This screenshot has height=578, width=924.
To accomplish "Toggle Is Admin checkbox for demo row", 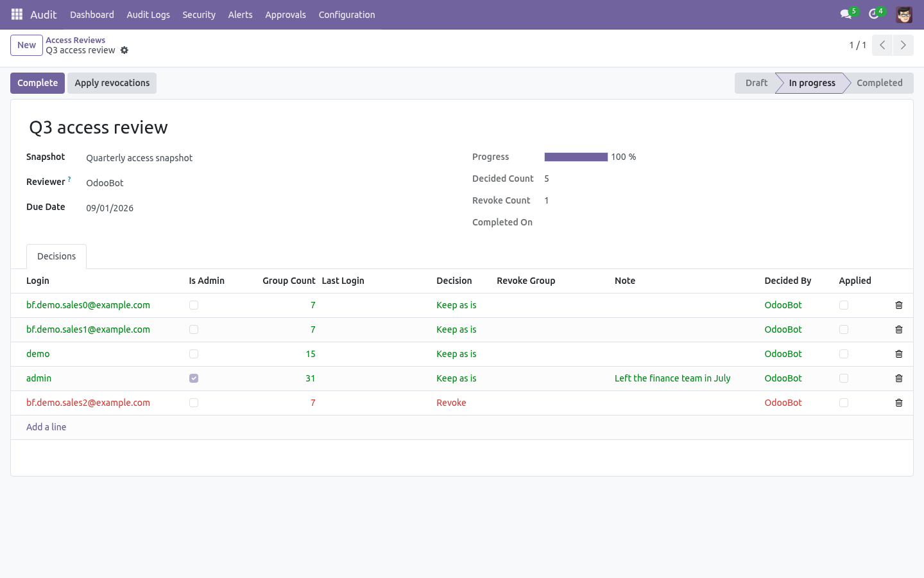I will click(194, 354).
